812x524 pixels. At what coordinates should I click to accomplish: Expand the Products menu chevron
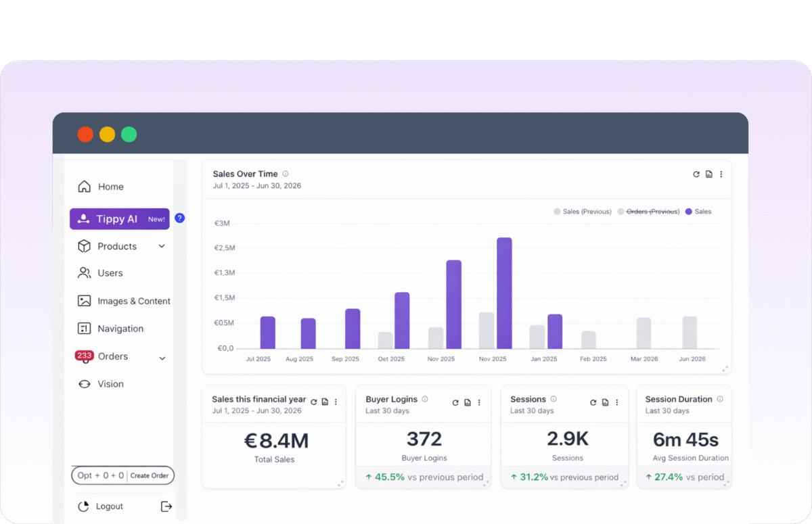[162, 247]
